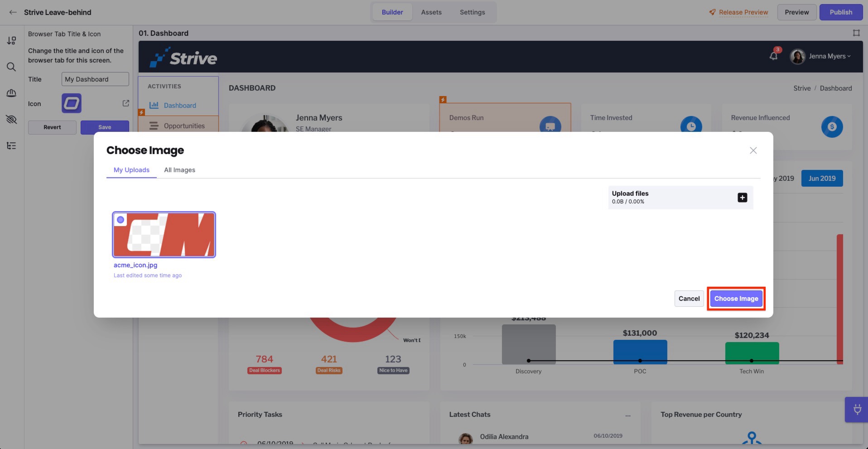
Task: Open the sort order sidebar icon
Action: coord(11,41)
